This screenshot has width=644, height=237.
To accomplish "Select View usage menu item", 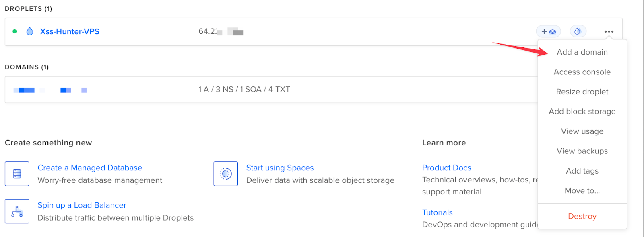I will coord(582,131).
